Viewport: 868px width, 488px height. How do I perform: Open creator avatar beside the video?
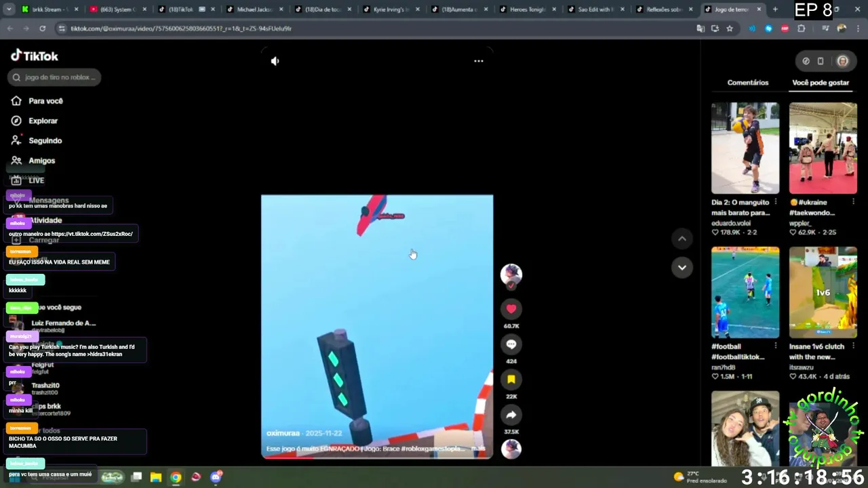[511, 274]
